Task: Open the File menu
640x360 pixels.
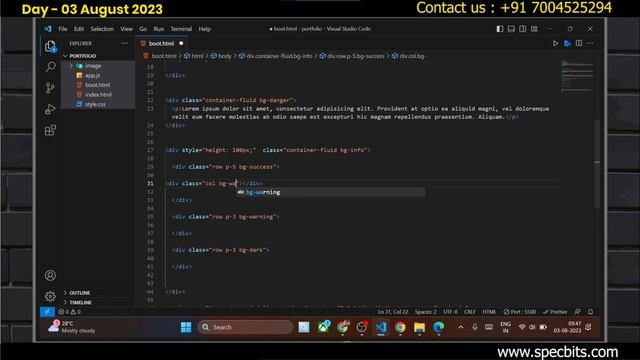Action: click(63, 29)
